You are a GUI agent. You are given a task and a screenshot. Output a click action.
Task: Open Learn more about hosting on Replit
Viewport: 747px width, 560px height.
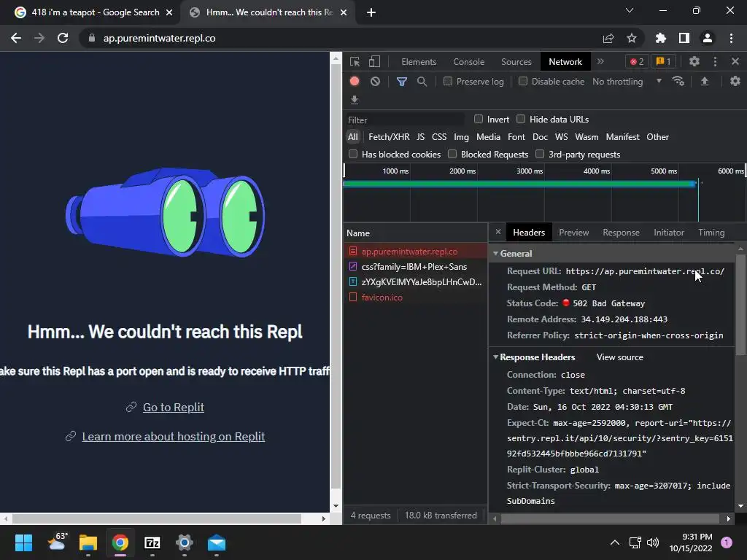pyautogui.click(x=174, y=436)
